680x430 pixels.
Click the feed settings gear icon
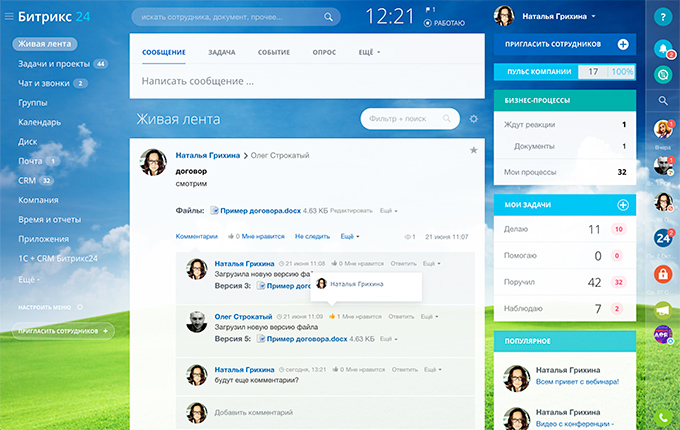point(474,119)
